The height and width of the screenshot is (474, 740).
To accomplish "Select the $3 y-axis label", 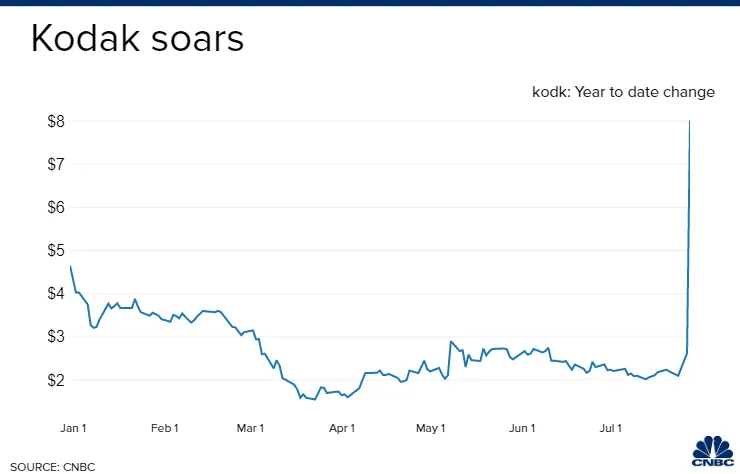I will point(55,337).
